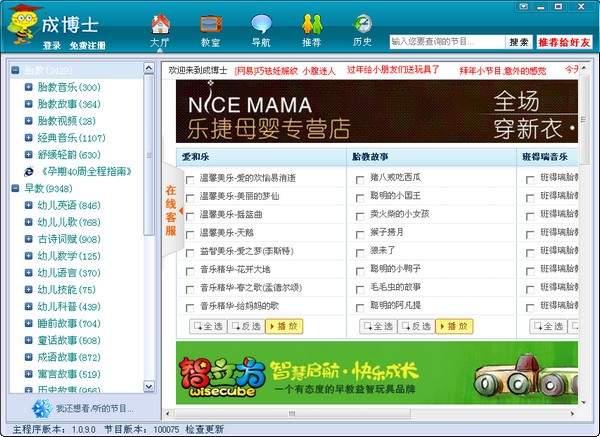
Task: Play selected songs in 爱和乐 list
Action: (x=284, y=326)
